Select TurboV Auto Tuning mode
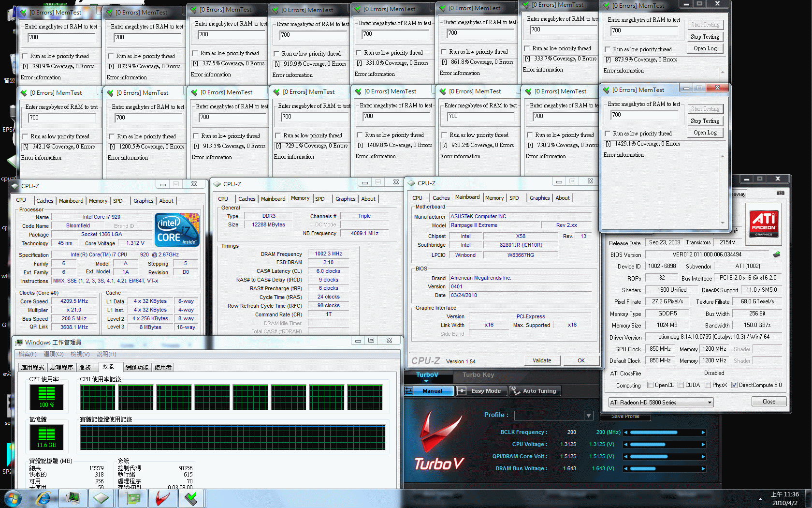This screenshot has height=508, width=812. 535,391
